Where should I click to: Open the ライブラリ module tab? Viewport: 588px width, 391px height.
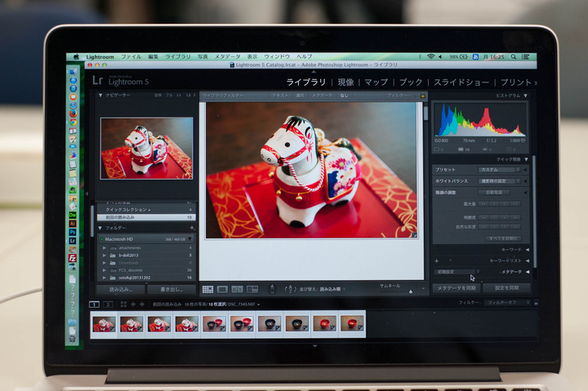[306, 82]
